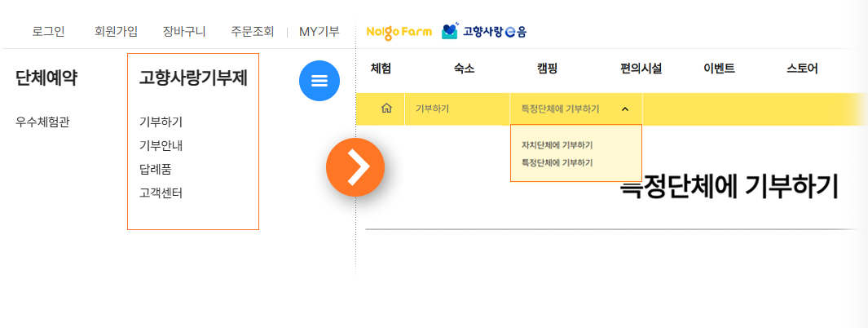
Task: Open the 캠핑 navigation menu
Action: pos(547,69)
